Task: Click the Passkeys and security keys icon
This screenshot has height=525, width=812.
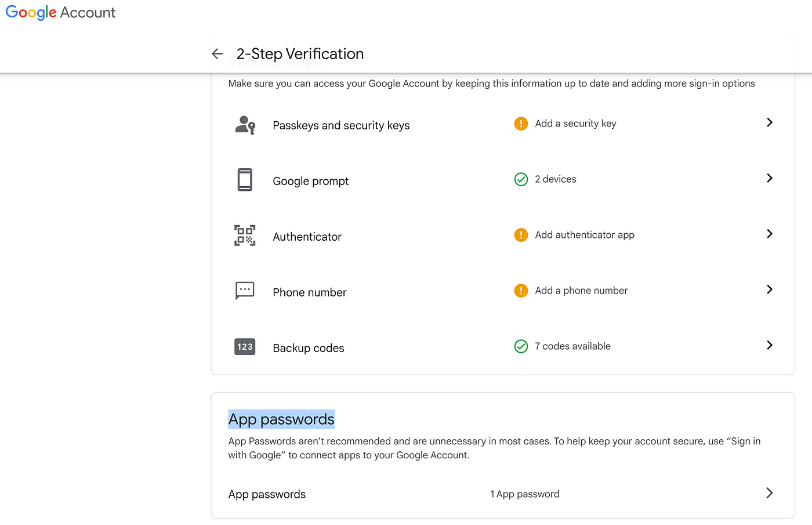Action: click(245, 125)
